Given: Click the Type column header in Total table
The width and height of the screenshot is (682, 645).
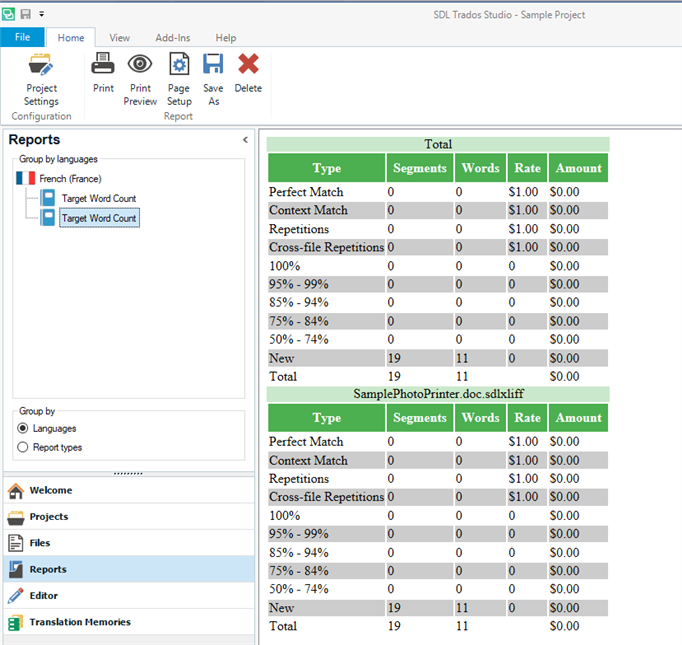Looking at the screenshot, I should click(327, 168).
